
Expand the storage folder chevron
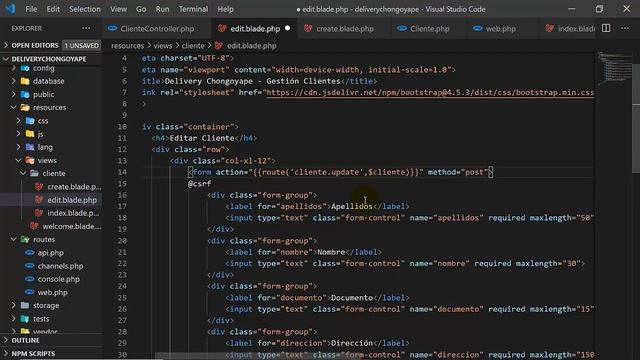point(14,305)
